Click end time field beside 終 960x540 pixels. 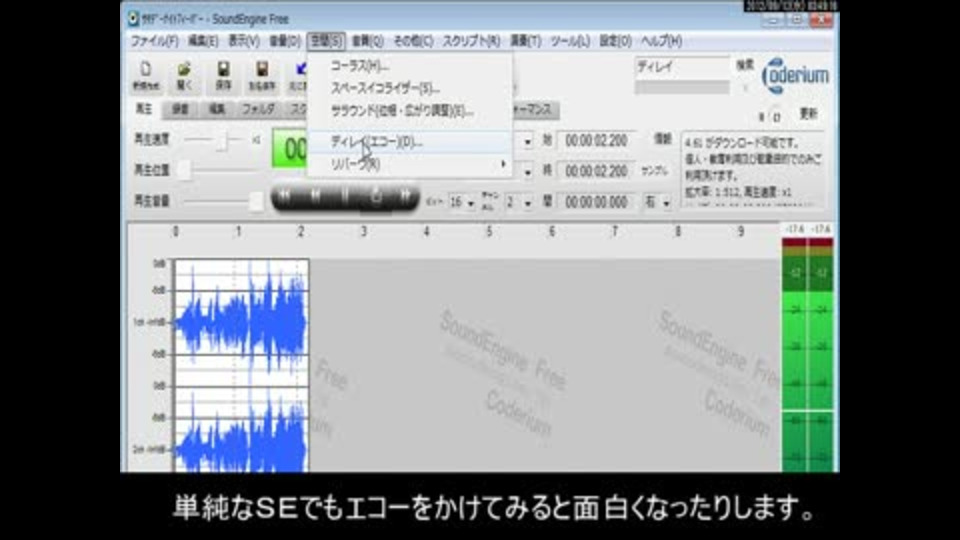(596, 171)
